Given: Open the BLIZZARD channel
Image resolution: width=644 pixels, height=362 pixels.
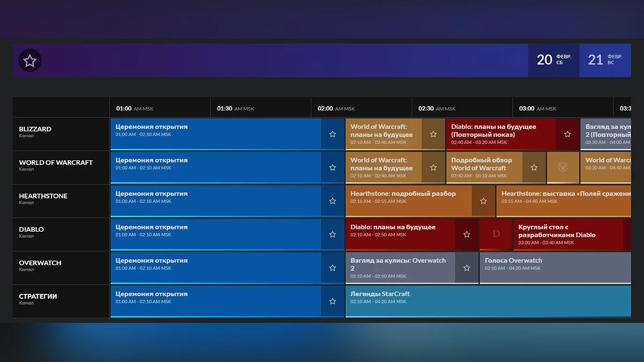Looking at the screenshot, I should (61, 134).
